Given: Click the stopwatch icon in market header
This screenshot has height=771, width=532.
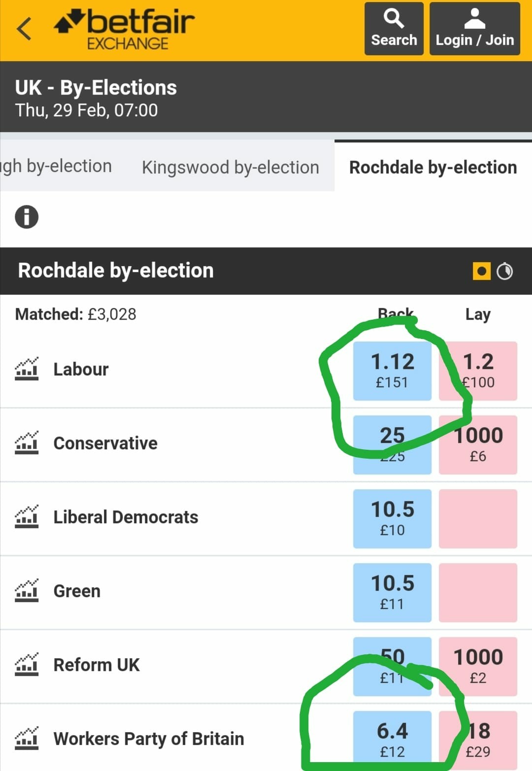Looking at the screenshot, I should point(505,271).
